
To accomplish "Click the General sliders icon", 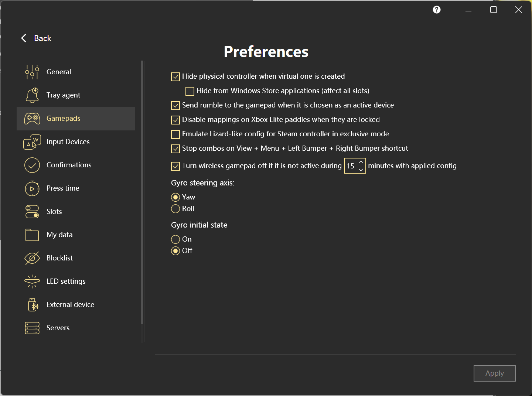I will coord(32,72).
